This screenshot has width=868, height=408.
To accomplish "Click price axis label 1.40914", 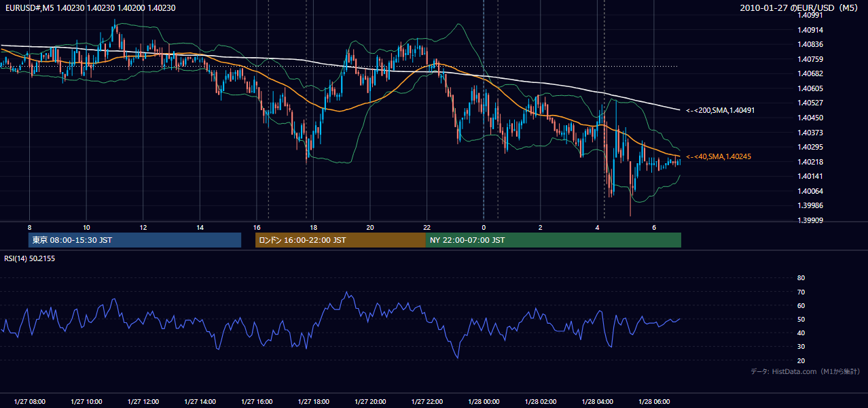I will coord(810,30).
